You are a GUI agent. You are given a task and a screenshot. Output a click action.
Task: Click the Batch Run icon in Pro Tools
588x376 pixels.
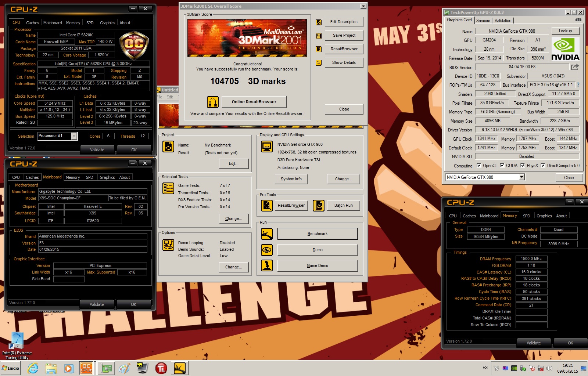319,206
